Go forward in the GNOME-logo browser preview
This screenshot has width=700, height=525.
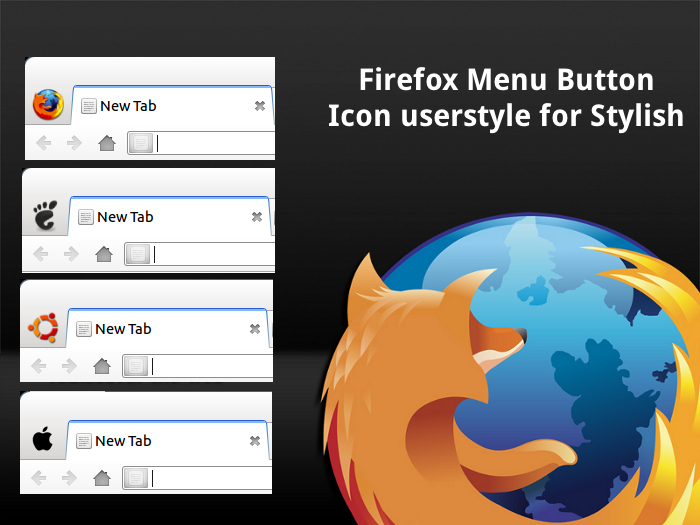(71, 254)
